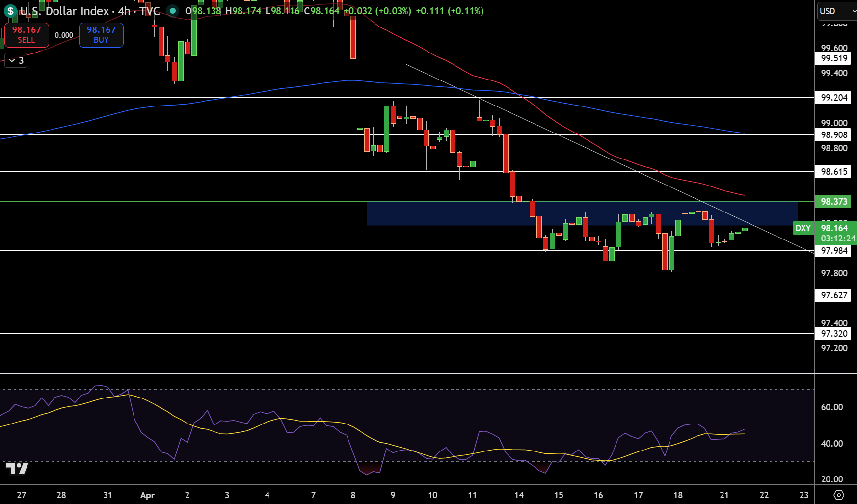The width and height of the screenshot is (857, 504).
Task: Select the 98.615 price level label
Action: (834, 172)
